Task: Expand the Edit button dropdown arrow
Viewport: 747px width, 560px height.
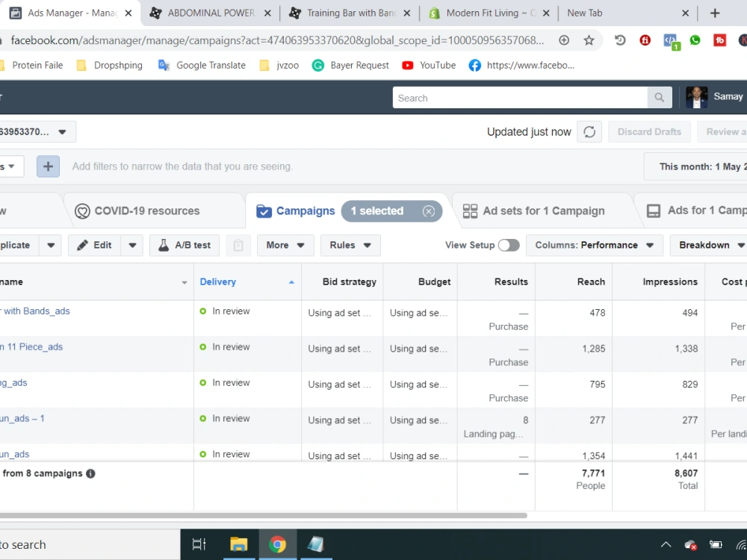Action: click(x=132, y=245)
